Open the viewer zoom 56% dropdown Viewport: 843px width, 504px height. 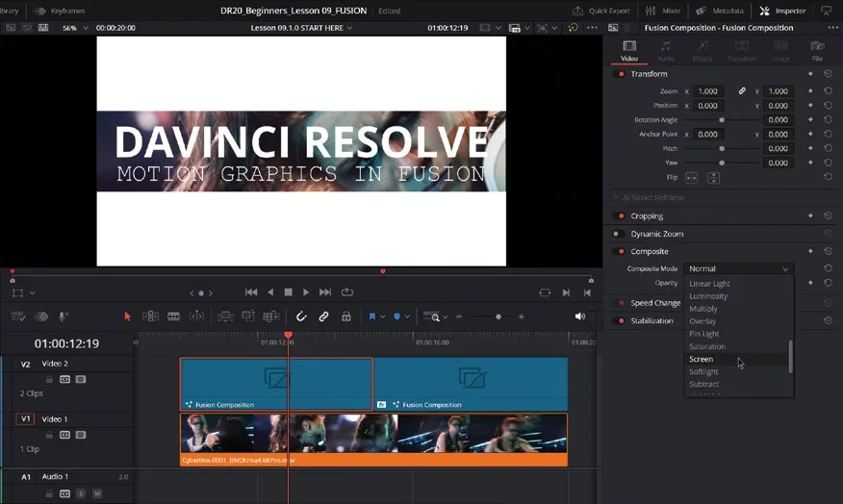tap(75, 28)
